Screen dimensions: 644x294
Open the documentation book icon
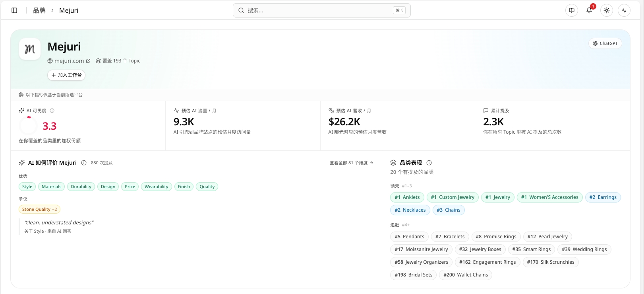point(572,10)
